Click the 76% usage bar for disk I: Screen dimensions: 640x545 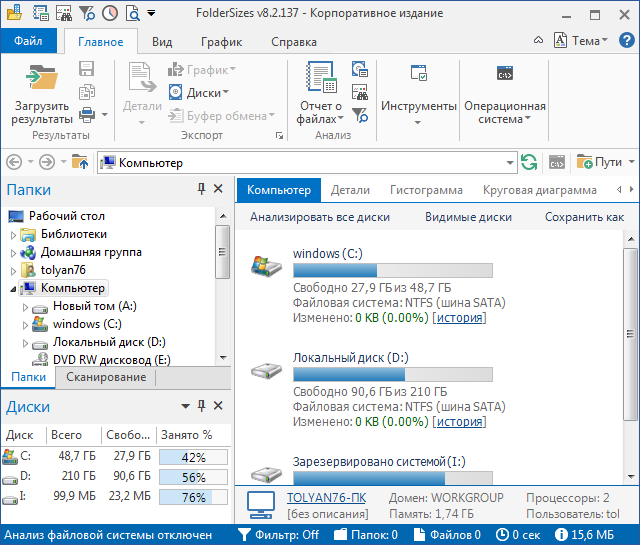[193, 497]
